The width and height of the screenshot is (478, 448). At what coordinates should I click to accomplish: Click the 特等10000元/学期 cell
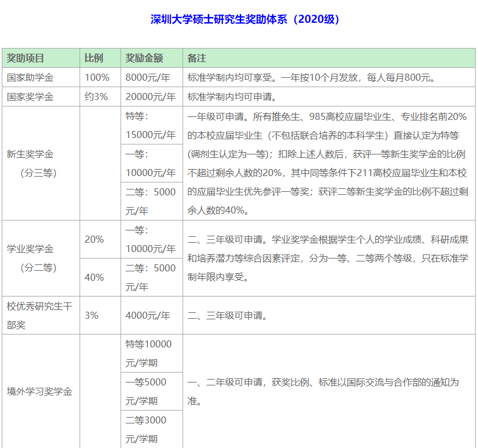[x=152, y=353]
